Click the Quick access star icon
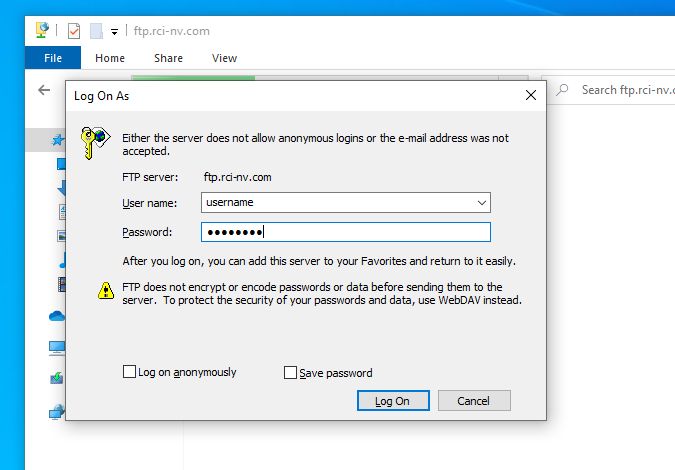This screenshot has height=470, width=675. coord(58,139)
